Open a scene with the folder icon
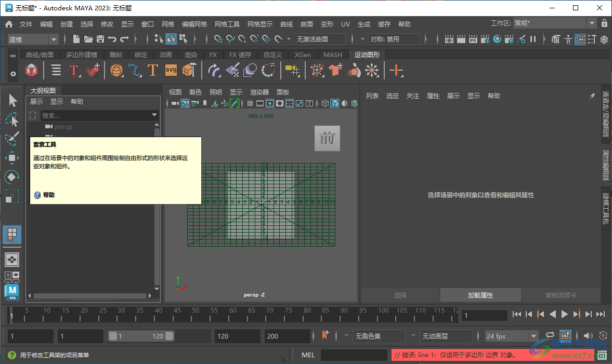Image resolution: width=612 pixels, height=364 pixels. click(x=88, y=39)
